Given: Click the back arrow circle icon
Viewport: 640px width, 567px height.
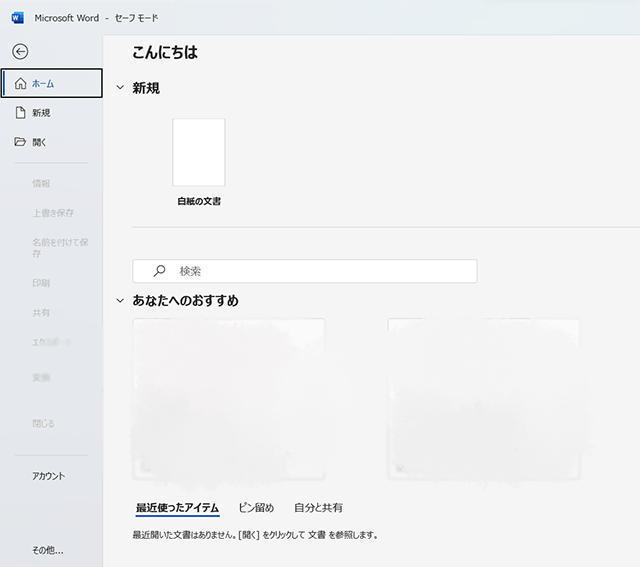Looking at the screenshot, I should pyautogui.click(x=20, y=52).
